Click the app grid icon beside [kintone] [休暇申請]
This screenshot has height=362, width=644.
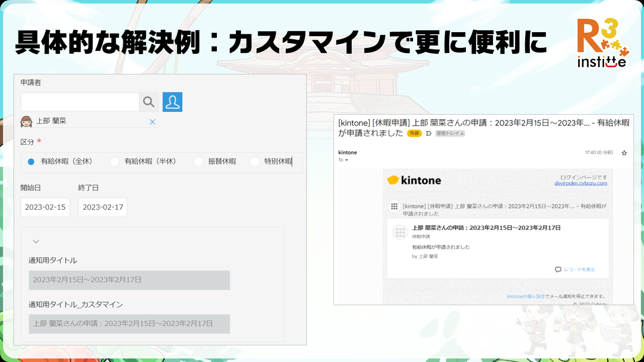tap(394, 206)
